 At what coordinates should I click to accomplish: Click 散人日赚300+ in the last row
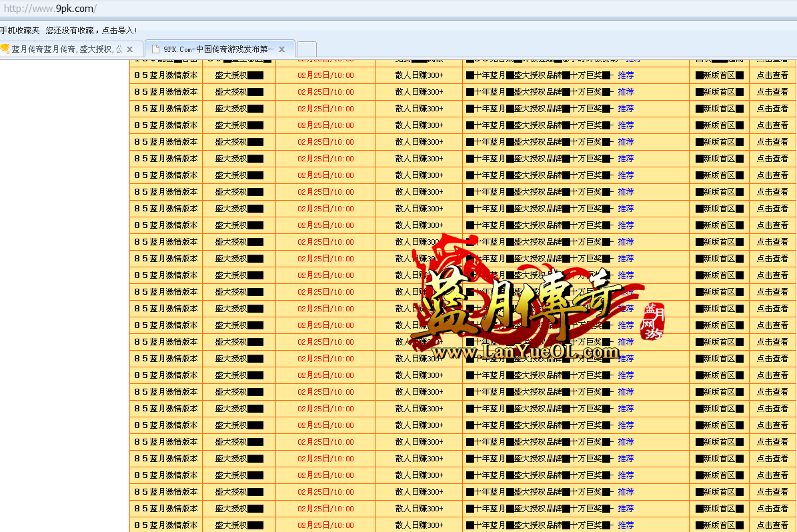[x=419, y=525]
